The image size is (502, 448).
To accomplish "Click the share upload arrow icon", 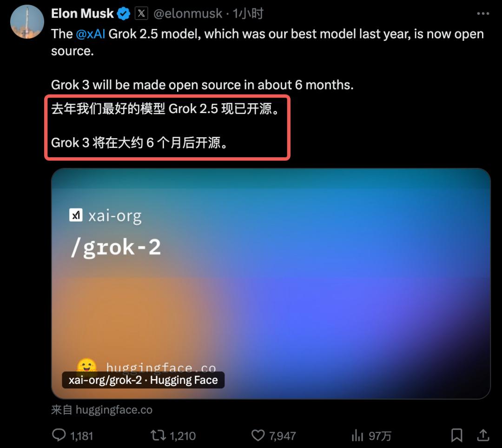I will point(483,435).
